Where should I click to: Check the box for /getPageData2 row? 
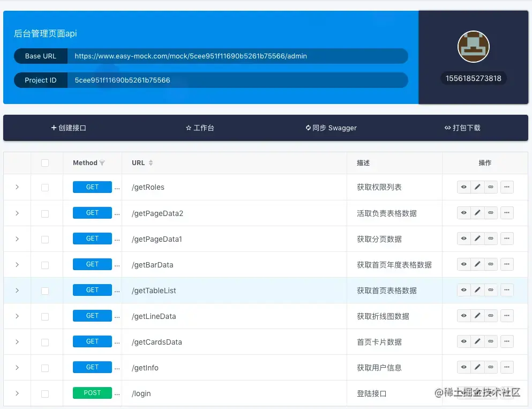click(45, 213)
